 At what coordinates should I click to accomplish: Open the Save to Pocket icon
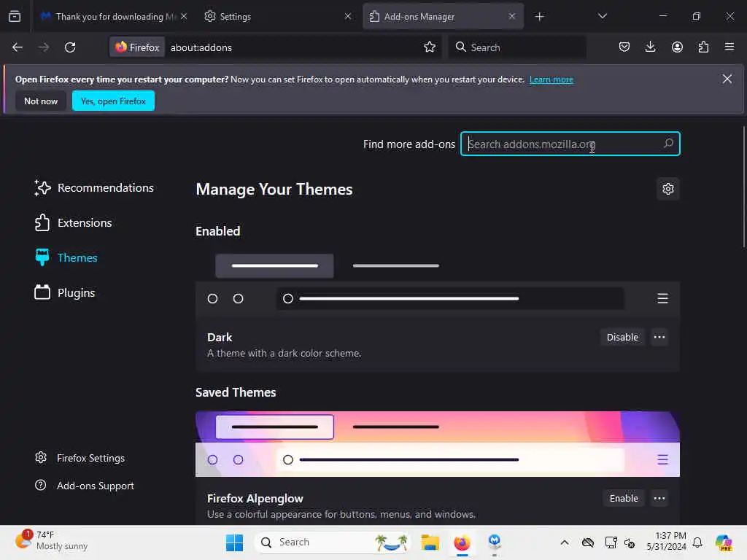pos(624,47)
